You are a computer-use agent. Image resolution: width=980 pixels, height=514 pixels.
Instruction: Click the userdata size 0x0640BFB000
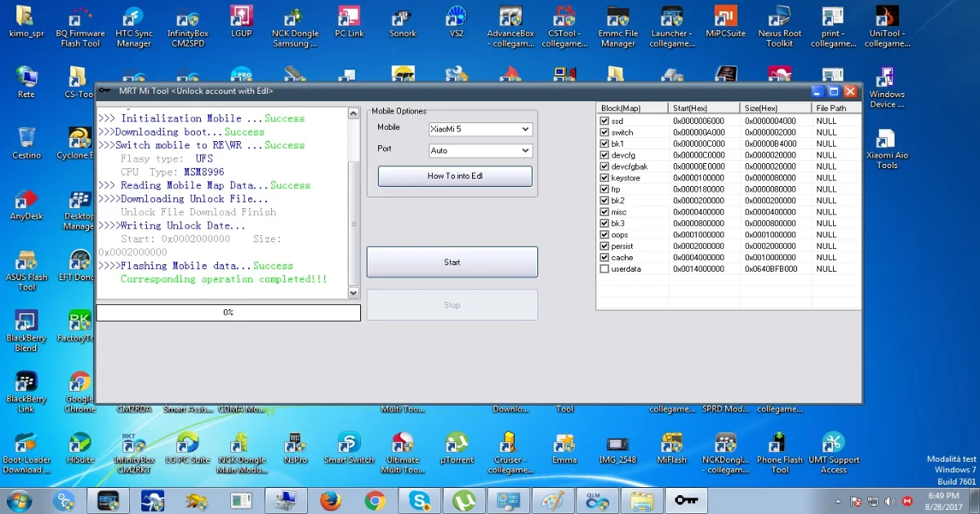click(x=771, y=268)
